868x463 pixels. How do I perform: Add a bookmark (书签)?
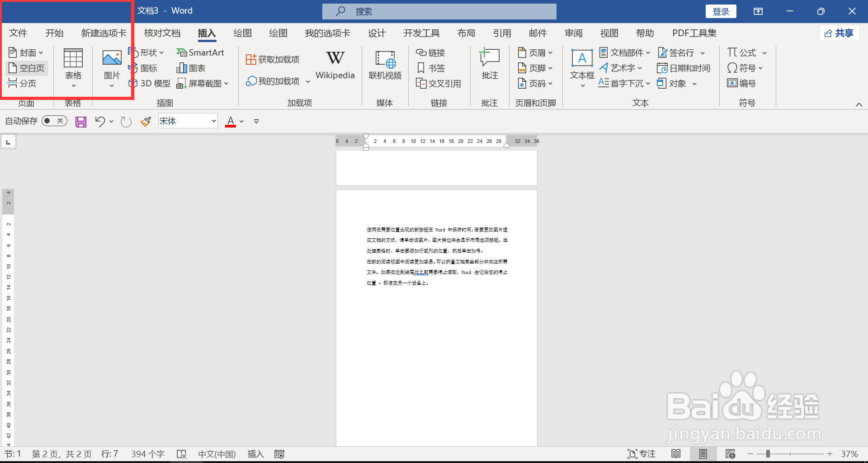point(430,68)
